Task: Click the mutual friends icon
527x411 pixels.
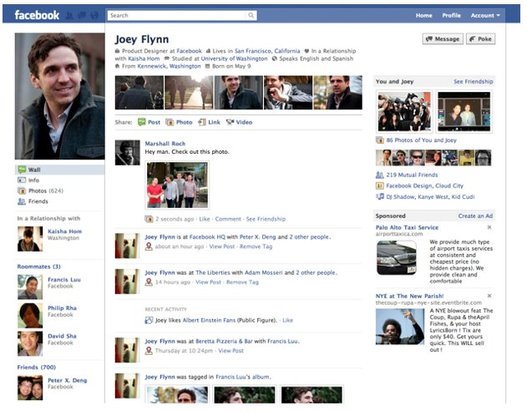Action: (x=379, y=175)
